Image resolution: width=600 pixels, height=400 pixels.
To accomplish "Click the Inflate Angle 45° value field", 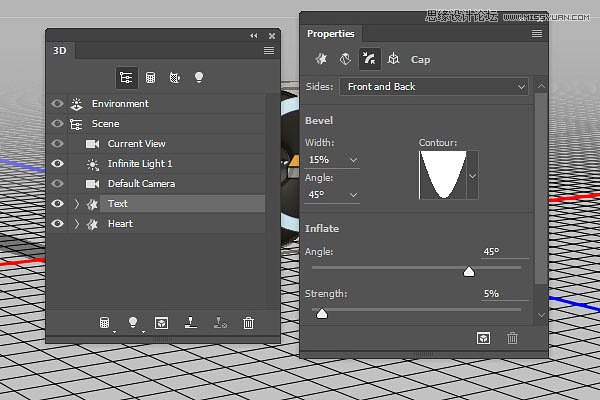I will [x=505, y=251].
